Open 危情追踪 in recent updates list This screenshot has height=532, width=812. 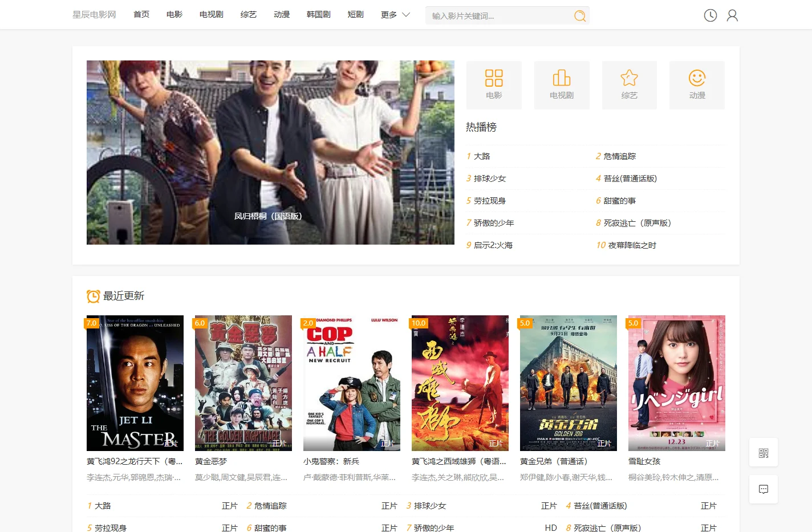tap(270, 506)
